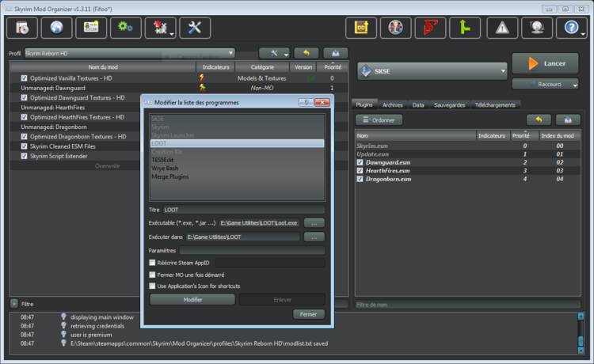Toggle Optimized Dragonborn Textures - HD checkbox
This screenshot has height=364, width=594.
coord(25,137)
